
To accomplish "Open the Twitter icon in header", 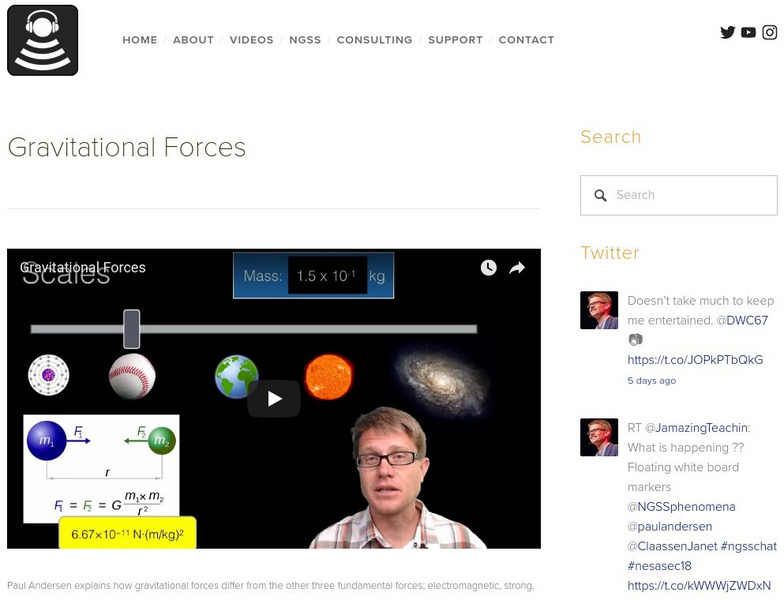I will click(728, 32).
